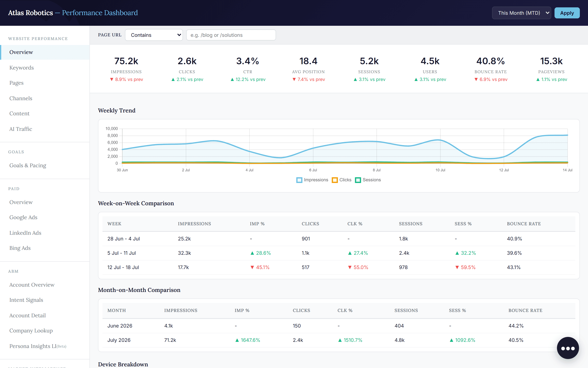The height and width of the screenshot is (368, 588).
Task: Toggle Clicks series in chart legend
Action: coord(342,180)
